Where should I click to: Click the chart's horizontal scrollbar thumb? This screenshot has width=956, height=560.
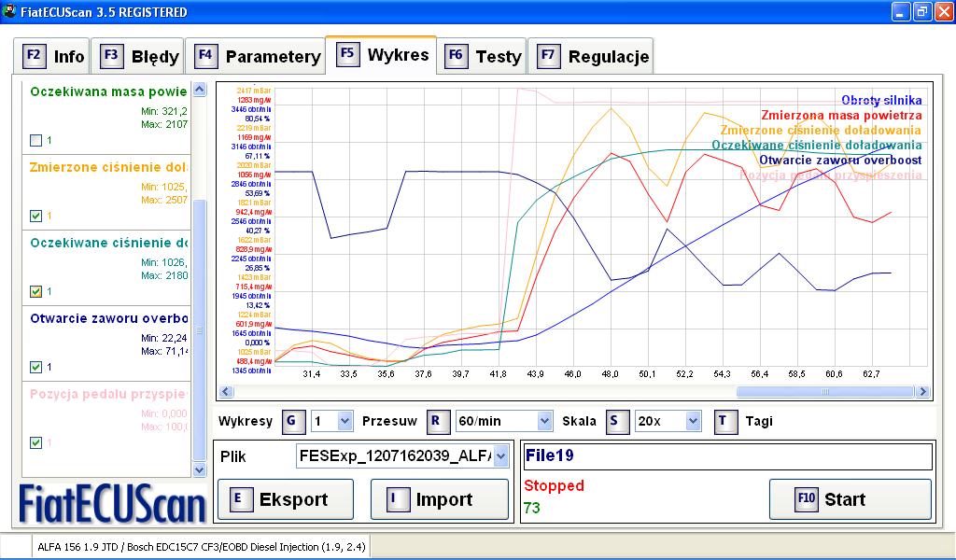click(825, 392)
